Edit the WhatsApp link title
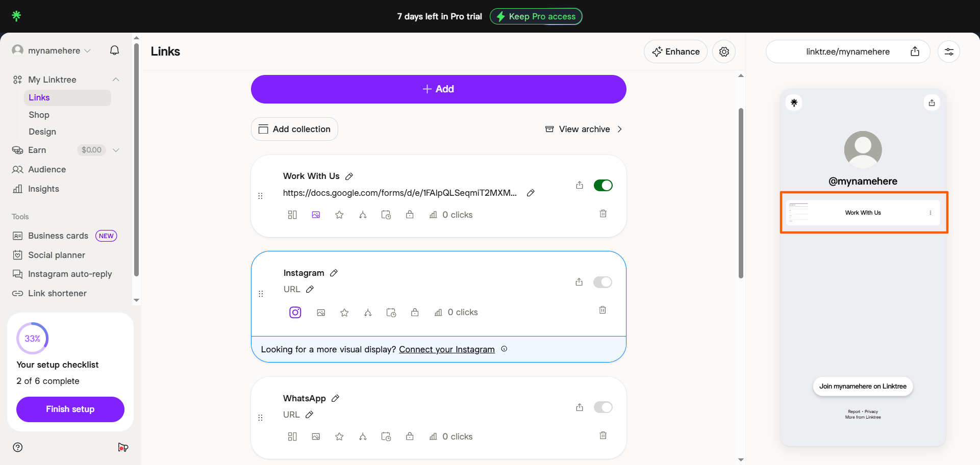This screenshot has width=980, height=465. 335,398
